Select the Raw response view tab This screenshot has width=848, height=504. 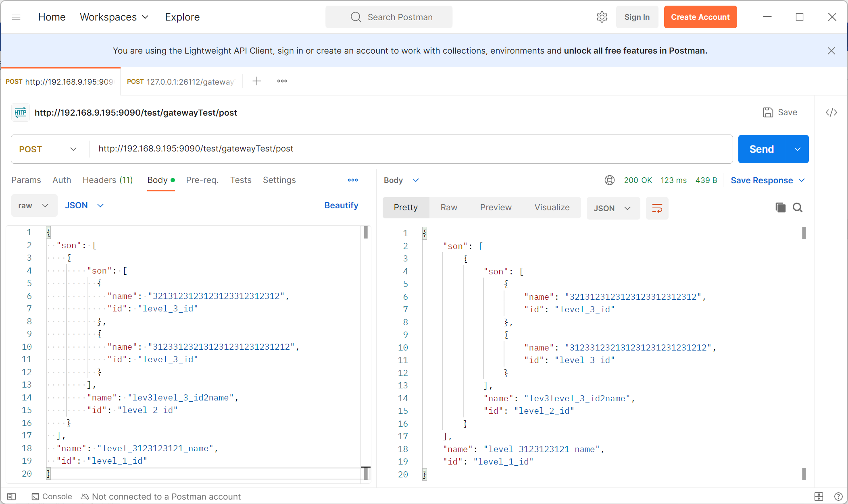(x=448, y=207)
